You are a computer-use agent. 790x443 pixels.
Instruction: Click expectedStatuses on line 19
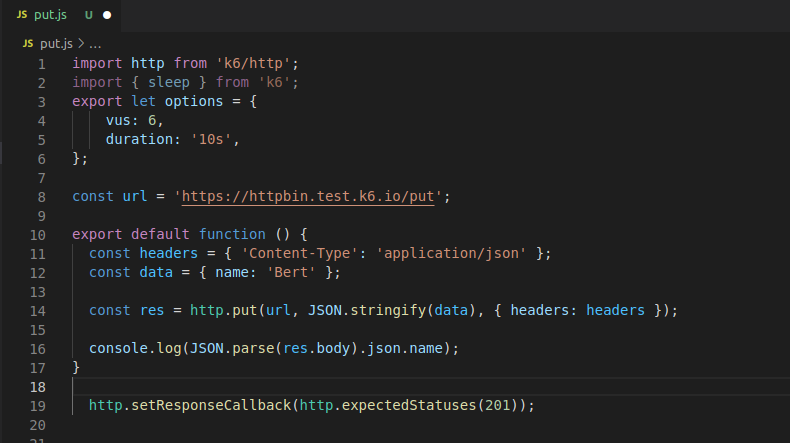pyautogui.click(x=409, y=405)
